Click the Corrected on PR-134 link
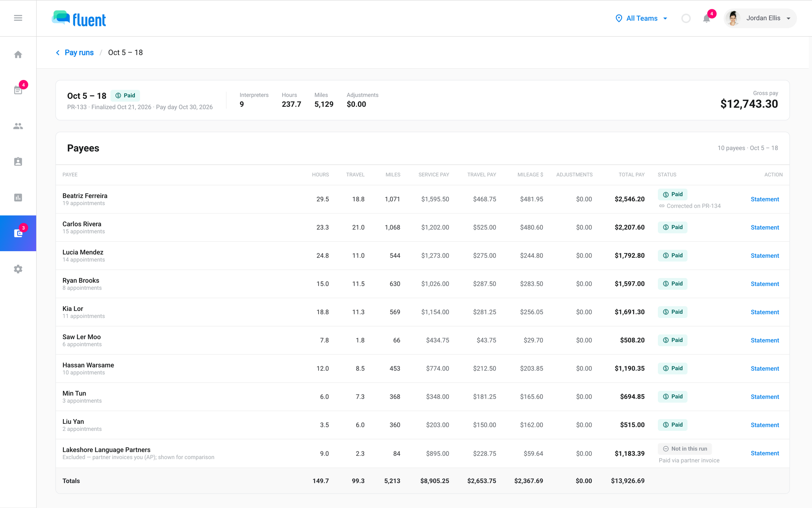This screenshot has width=812, height=508. tap(689, 206)
